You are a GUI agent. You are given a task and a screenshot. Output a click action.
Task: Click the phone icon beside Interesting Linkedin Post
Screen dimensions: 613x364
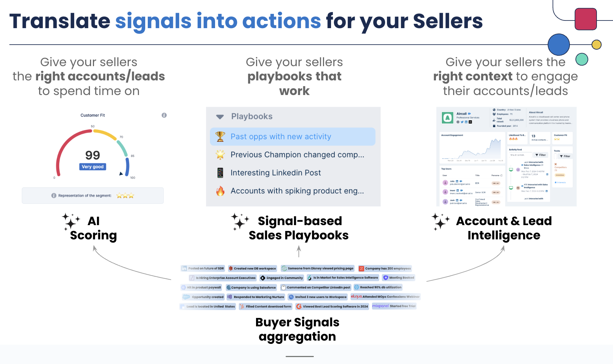[220, 172]
